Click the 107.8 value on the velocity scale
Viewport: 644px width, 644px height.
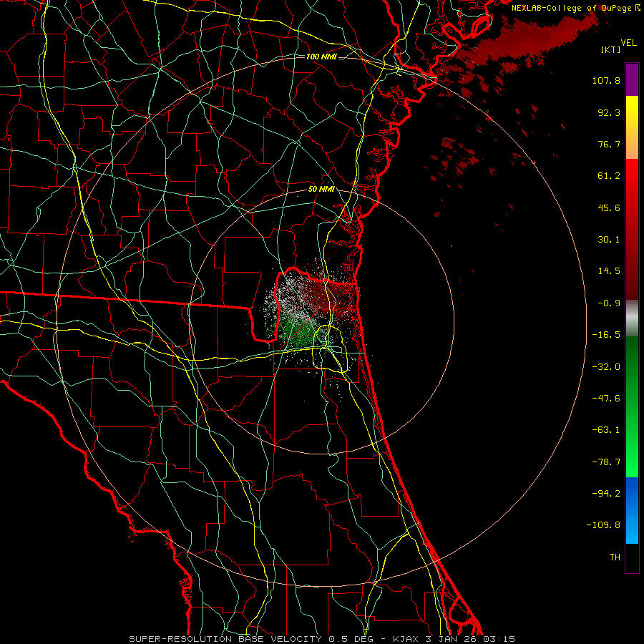click(x=606, y=80)
